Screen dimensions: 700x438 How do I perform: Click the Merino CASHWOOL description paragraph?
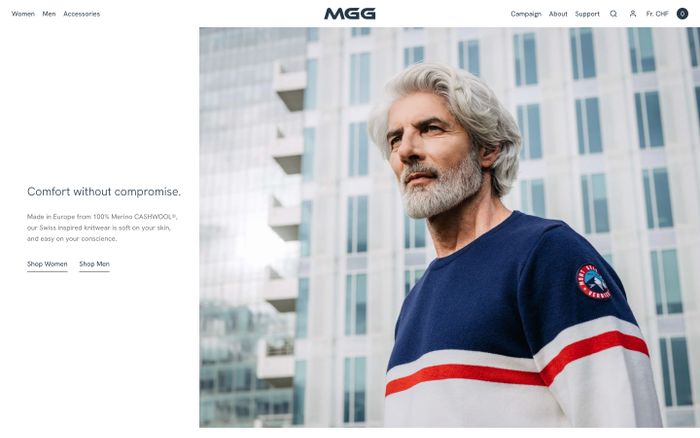click(x=102, y=228)
